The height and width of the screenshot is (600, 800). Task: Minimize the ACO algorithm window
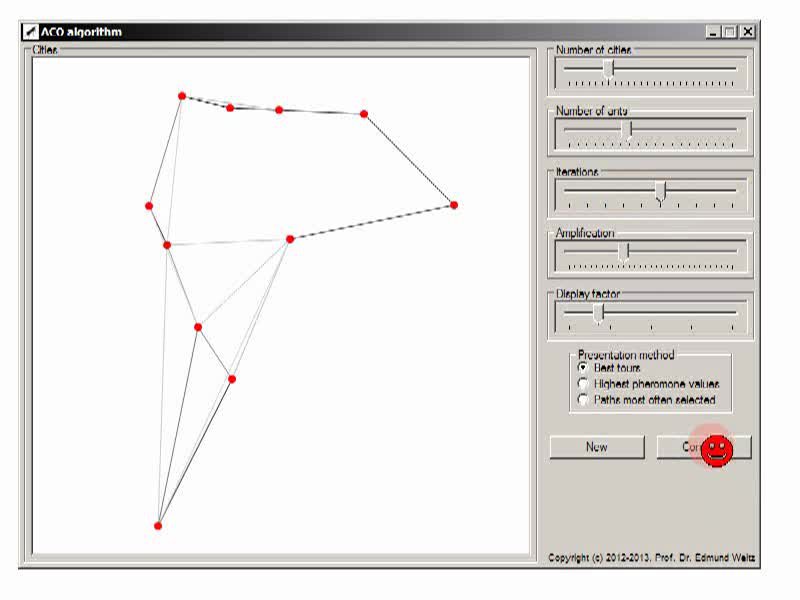tap(714, 32)
